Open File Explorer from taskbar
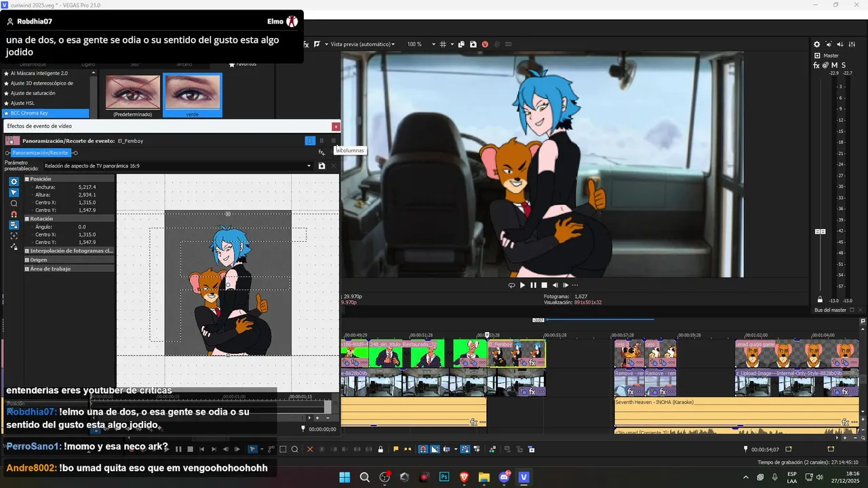868x488 pixels. point(484,477)
